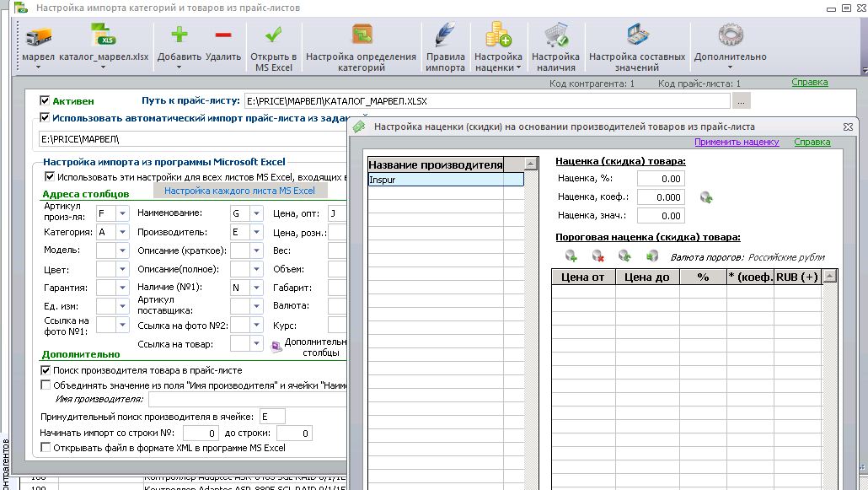This screenshot has width=868, height=490.
Task: Click the Наценка, коеф. input field
Action: (x=661, y=197)
